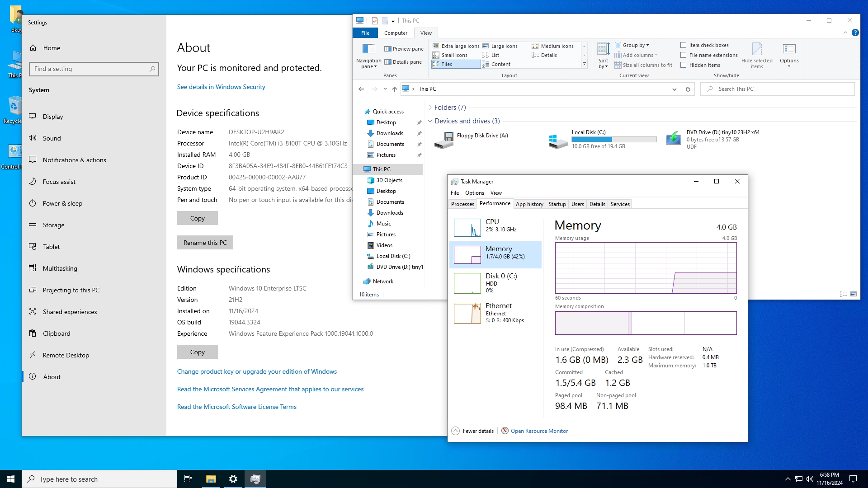Click the Navigation pane icon
This screenshot has width=868, height=488.
click(368, 49)
